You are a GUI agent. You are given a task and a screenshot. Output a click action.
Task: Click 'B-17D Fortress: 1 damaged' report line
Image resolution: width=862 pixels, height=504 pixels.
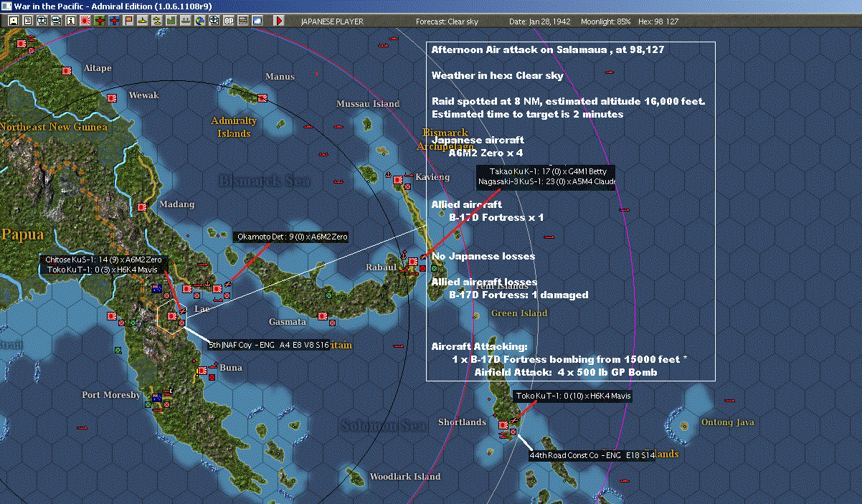518,295
